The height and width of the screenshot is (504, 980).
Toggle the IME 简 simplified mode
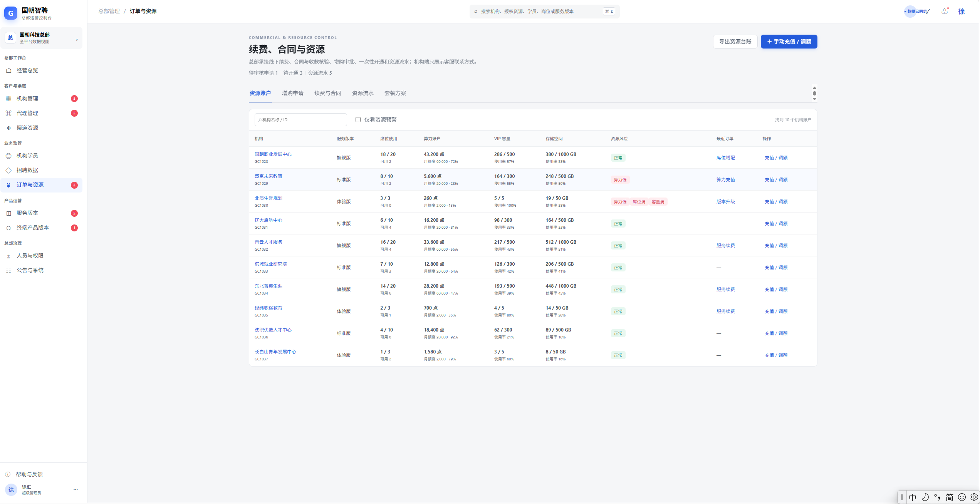click(x=950, y=497)
